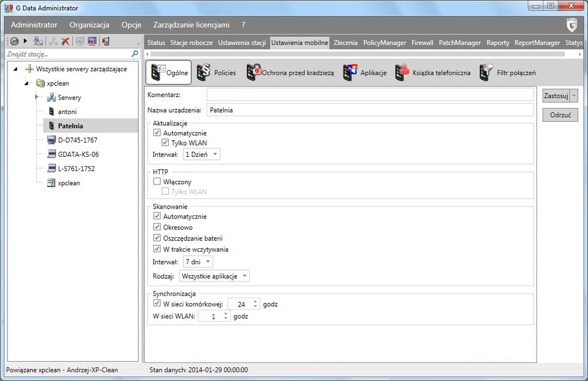Toggle W trakcie wczytywania checkbox
Screen dimensions: 588x381
tap(157, 249)
